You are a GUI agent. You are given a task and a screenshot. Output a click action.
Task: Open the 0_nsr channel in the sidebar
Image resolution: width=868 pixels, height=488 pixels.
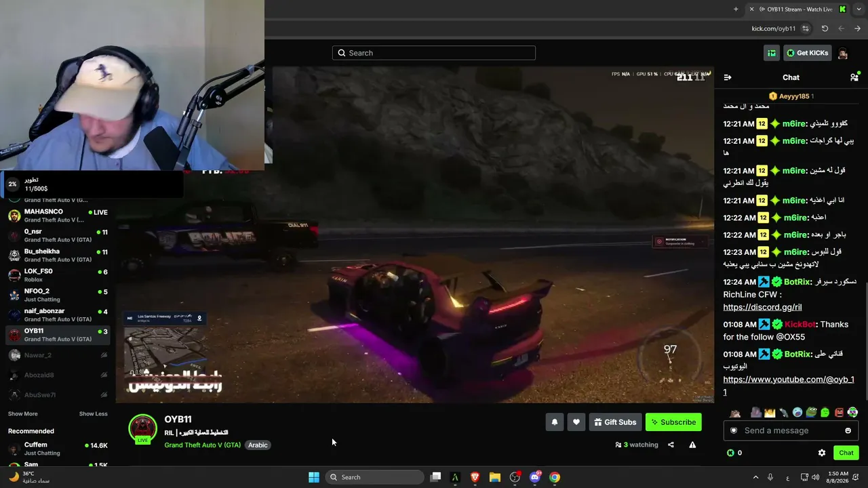[58, 235]
